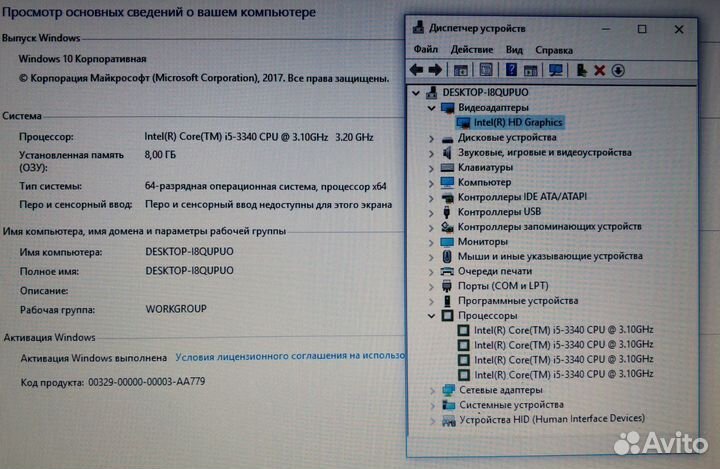The image size is (720, 469).
Task: Click the red X uninstall device icon
Action: pyautogui.click(x=599, y=70)
